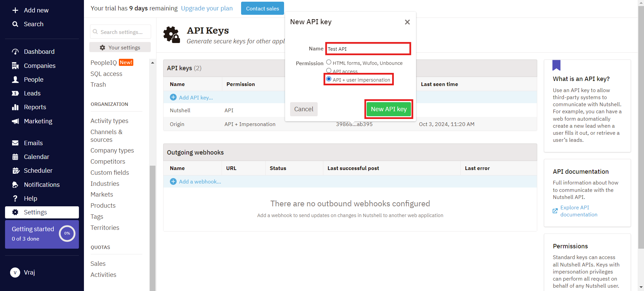The height and width of the screenshot is (291, 644).
Task: Click the page scrollbar on the right
Action: [x=641, y=128]
